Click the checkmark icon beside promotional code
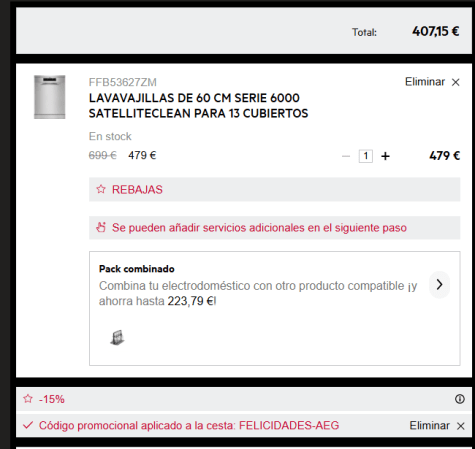The image size is (475, 449). pyautogui.click(x=28, y=425)
